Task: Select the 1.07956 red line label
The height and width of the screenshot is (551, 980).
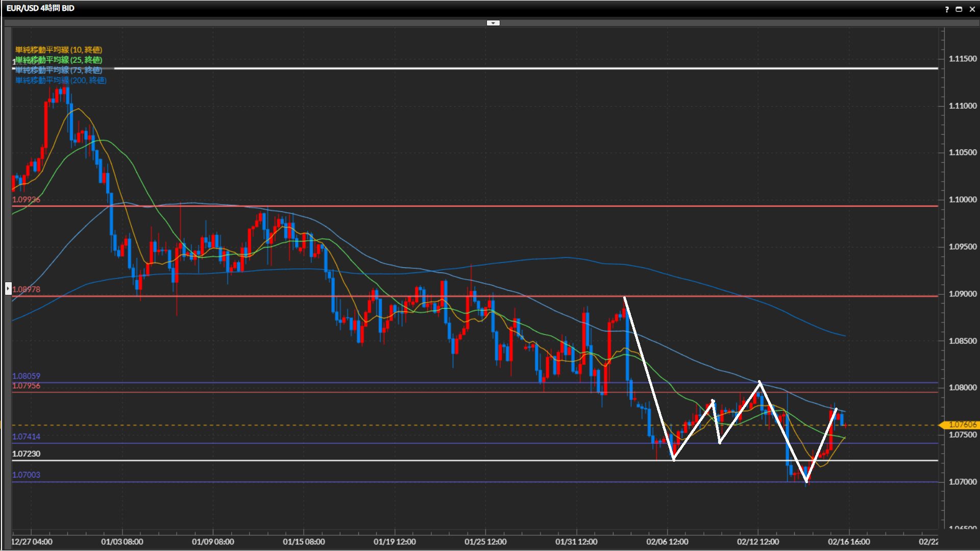Action: pos(26,386)
